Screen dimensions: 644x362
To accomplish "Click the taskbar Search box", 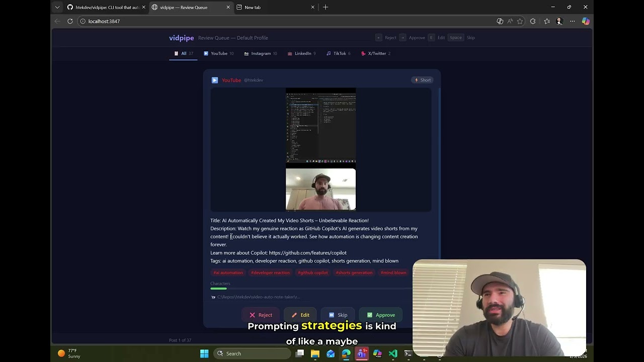I will click(252, 353).
